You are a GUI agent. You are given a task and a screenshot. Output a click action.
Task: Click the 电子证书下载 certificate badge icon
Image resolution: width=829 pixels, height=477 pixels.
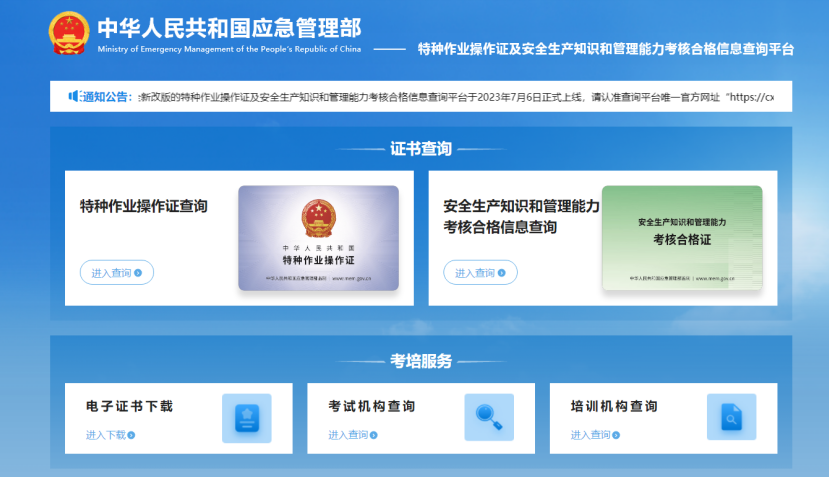coord(246,417)
